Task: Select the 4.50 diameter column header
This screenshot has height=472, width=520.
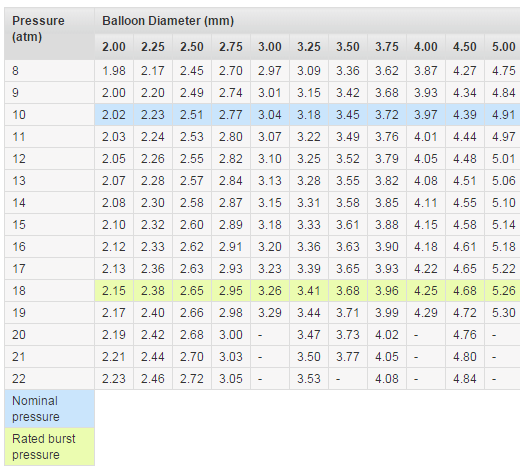Action: 465,47
